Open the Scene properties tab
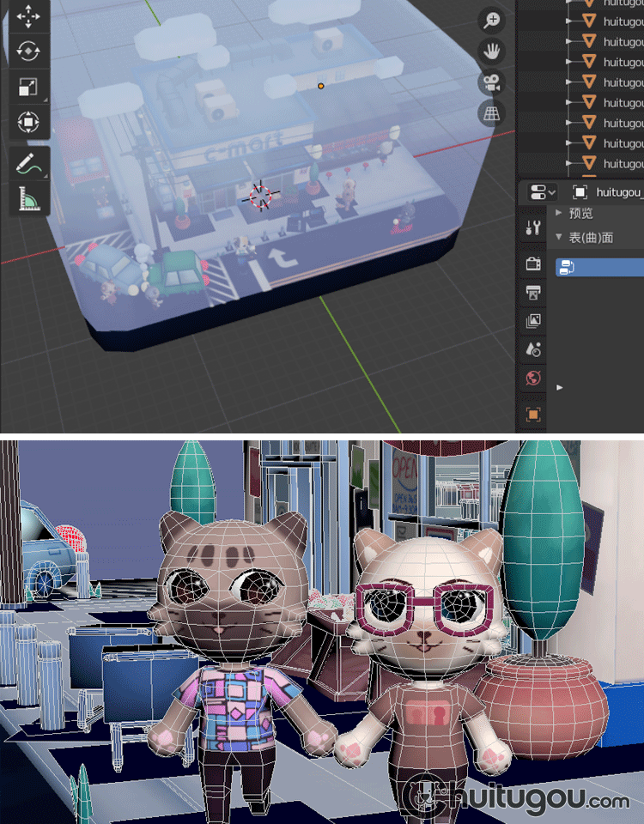This screenshot has width=644, height=824. pyautogui.click(x=533, y=349)
